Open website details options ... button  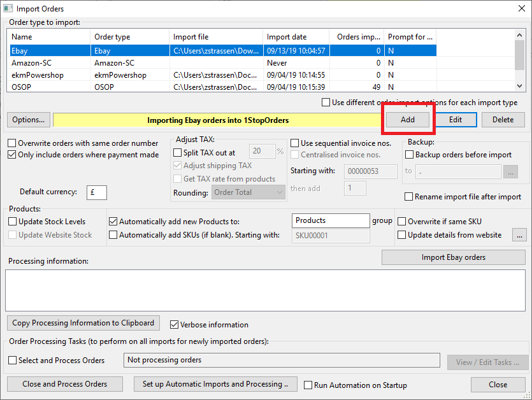(x=519, y=235)
